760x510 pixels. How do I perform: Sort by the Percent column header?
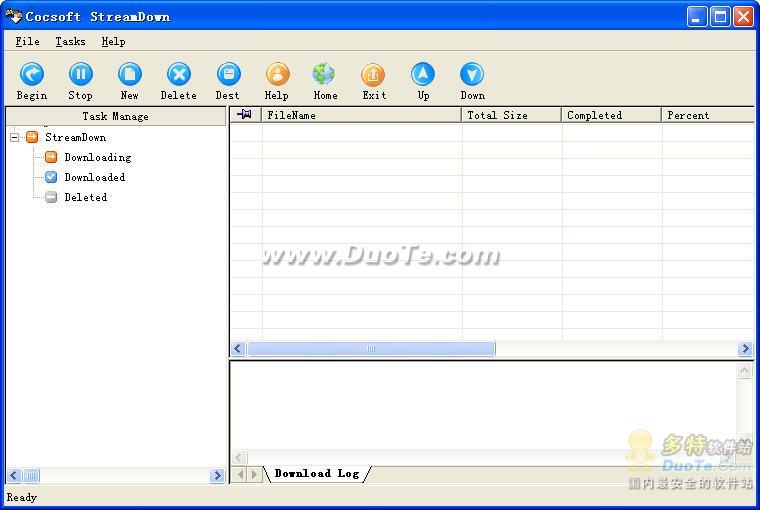click(x=708, y=115)
